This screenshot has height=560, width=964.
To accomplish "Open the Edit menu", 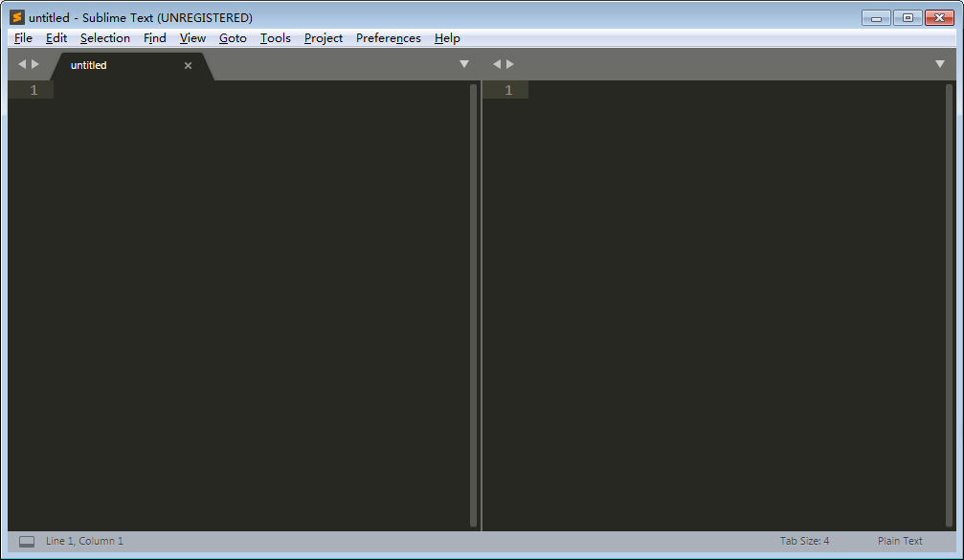I will [x=56, y=38].
